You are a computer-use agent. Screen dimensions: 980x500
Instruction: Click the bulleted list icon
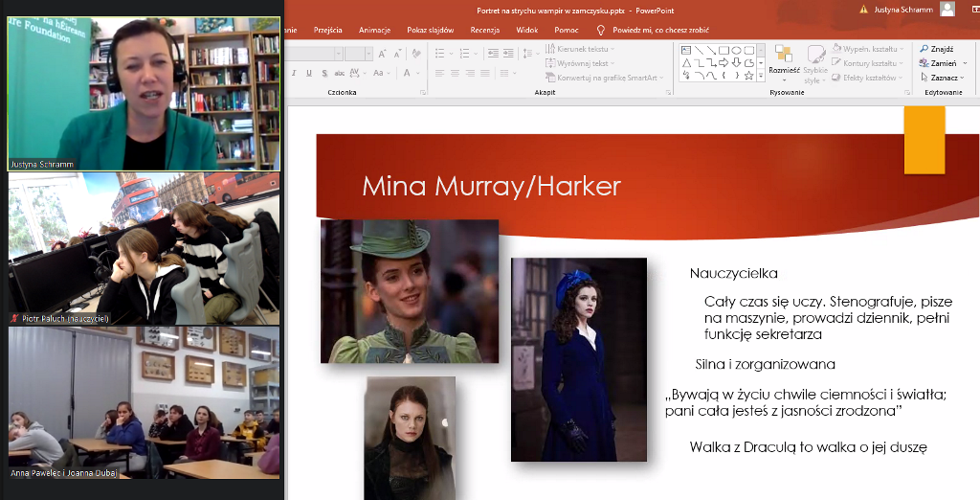tap(439, 54)
